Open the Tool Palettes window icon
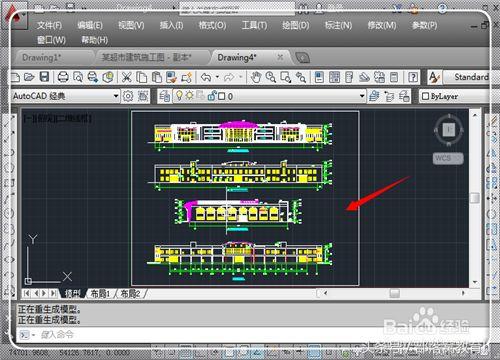 (x=349, y=77)
